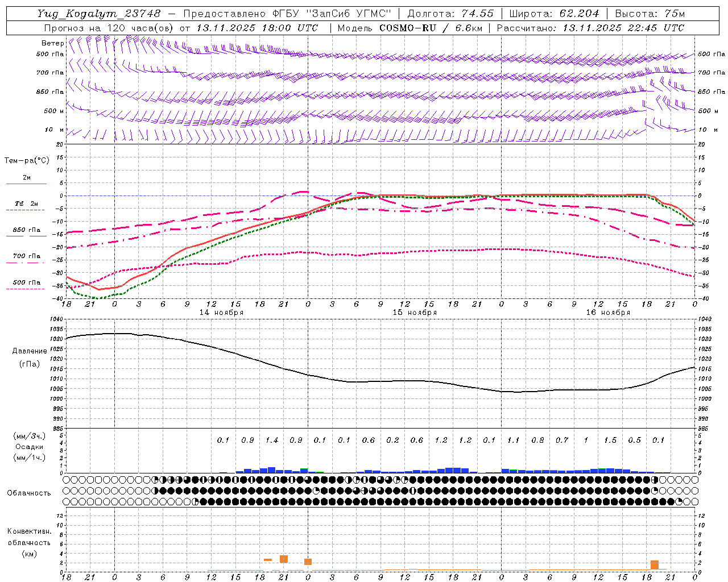Click the Ветер panel label
The width and height of the screenshot is (728, 582).
[52, 43]
